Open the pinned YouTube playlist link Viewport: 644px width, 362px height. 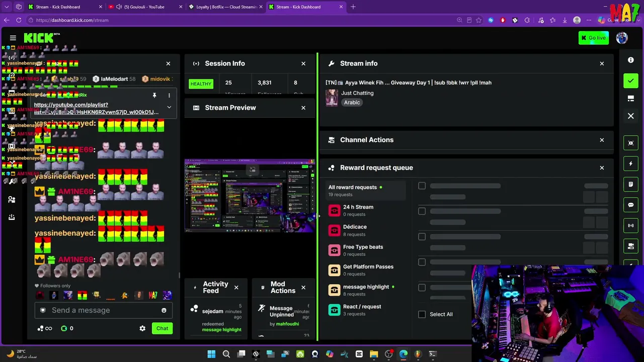[96, 109]
